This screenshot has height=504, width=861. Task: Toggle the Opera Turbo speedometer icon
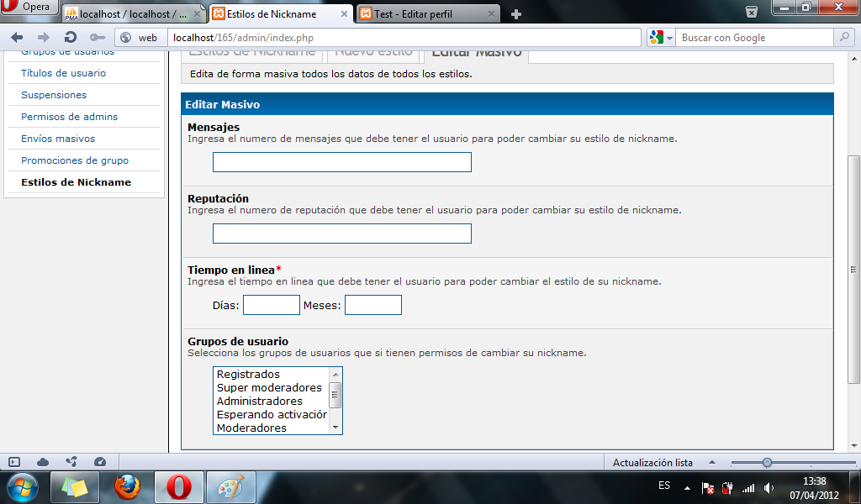point(100,462)
